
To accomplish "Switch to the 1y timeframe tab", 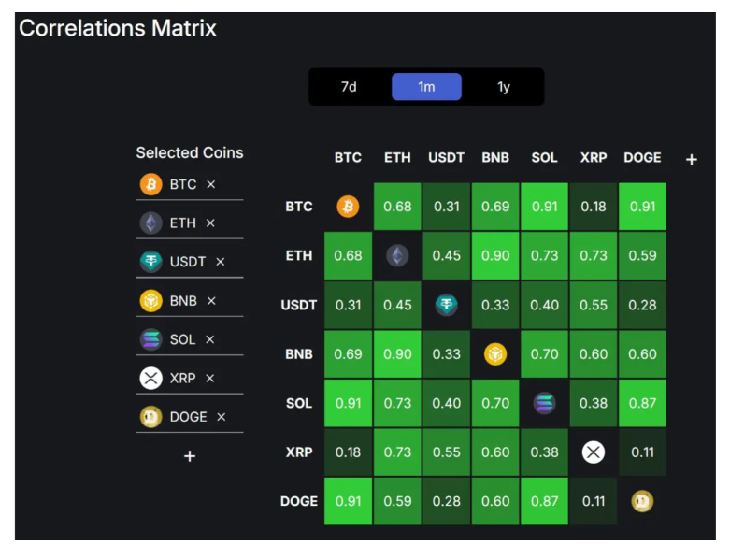I will click(x=504, y=87).
